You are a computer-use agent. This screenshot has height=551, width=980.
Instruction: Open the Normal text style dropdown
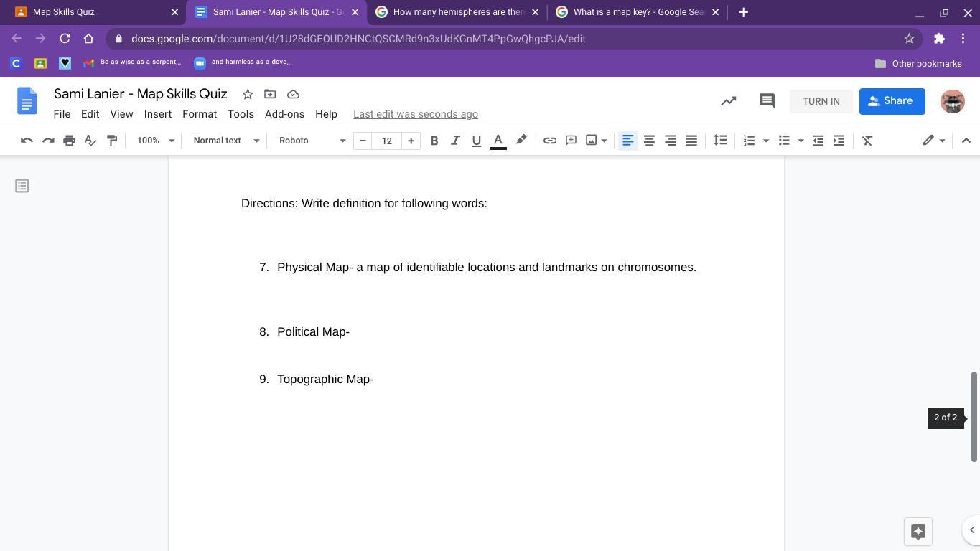click(x=225, y=141)
